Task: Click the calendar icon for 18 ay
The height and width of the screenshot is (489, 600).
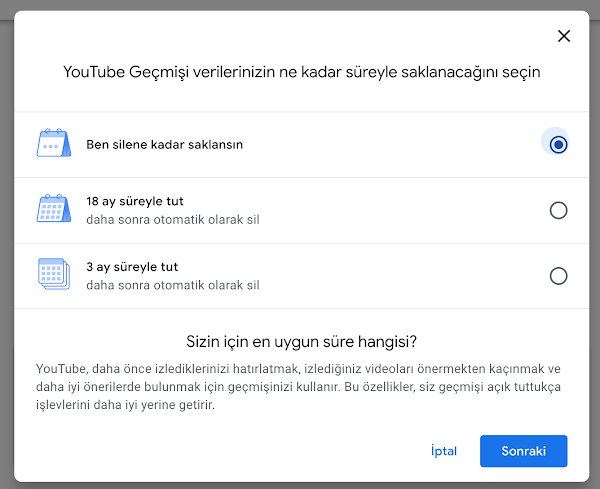Action: coord(54,208)
